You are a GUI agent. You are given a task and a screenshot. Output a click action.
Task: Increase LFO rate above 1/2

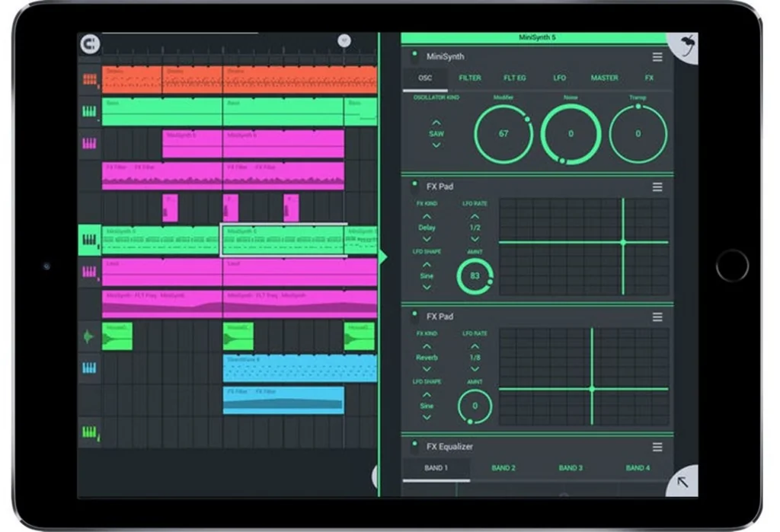[x=475, y=216]
